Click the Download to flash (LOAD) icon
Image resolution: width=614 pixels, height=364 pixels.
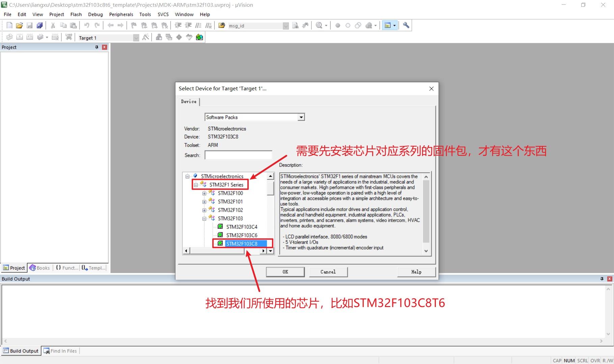point(68,36)
